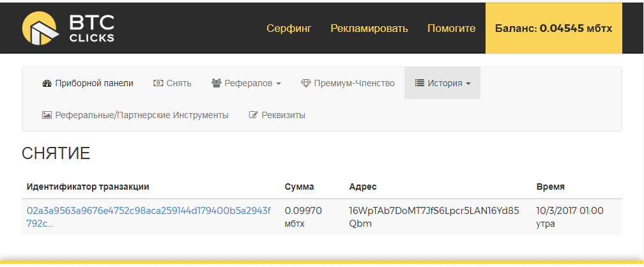Expand the Рефералов dropdown caret
644x267 pixels.
pyautogui.click(x=279, y=84)
